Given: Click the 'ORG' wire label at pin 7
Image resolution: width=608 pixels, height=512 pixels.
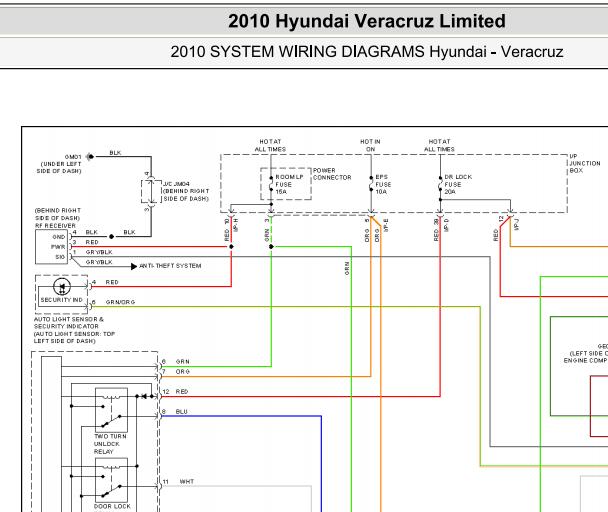Looking at the screenshot, I should pyautogui.click(x=183, y=371).
